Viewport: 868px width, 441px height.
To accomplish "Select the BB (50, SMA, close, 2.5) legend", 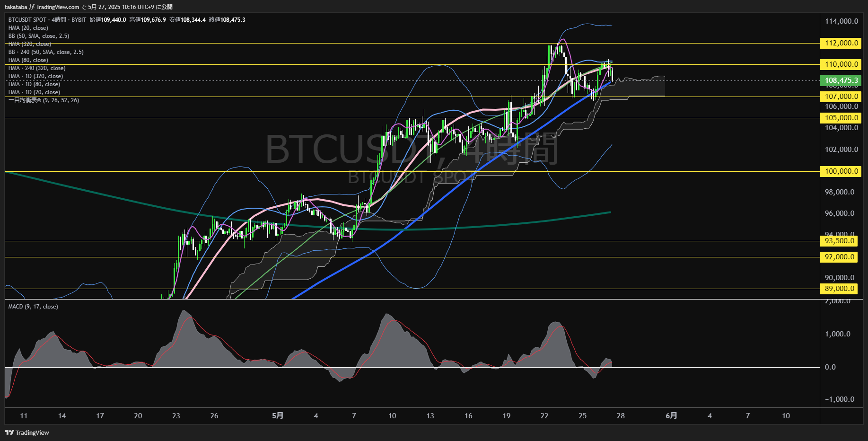I will point(39,36).
